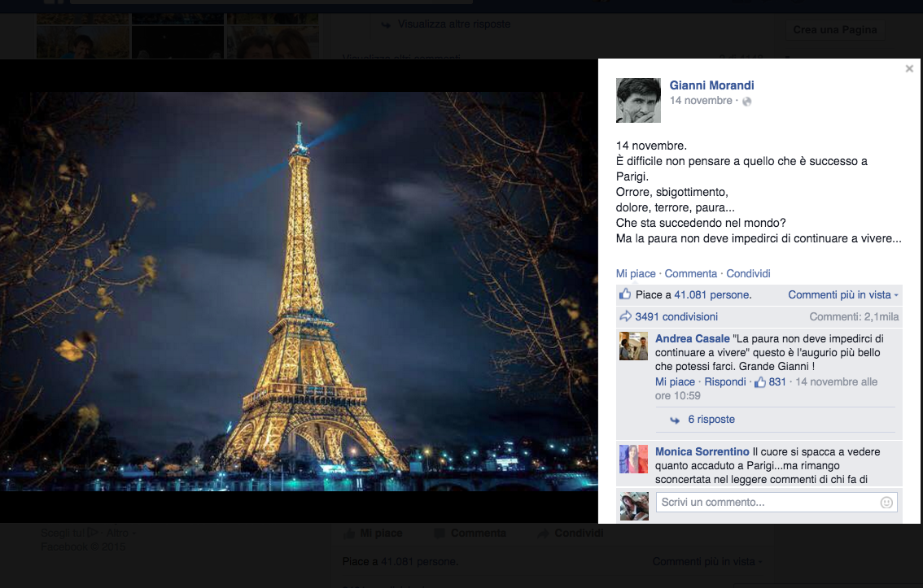Click 'Condividi' to share the post
The image size is (923, 588).
click(748, 273)
